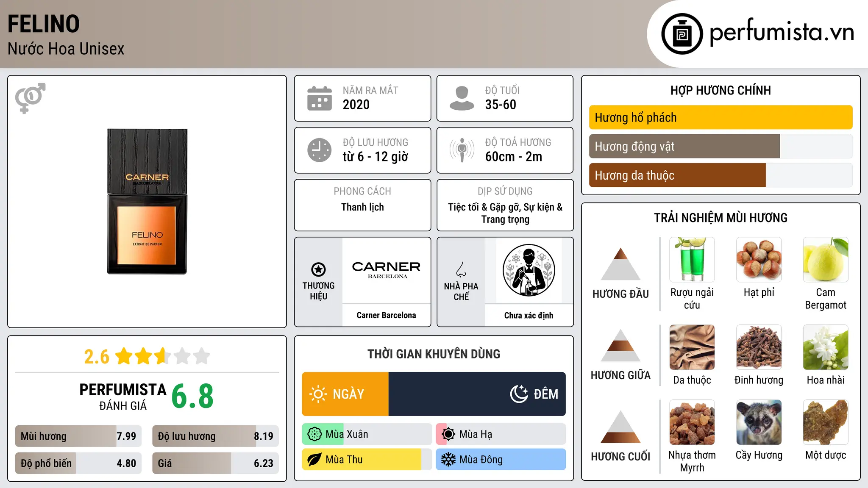The height and width of the screenshot is (488, 868).
Task: Click the sun icon for Mùa Hạ
Action: point(448,434)
